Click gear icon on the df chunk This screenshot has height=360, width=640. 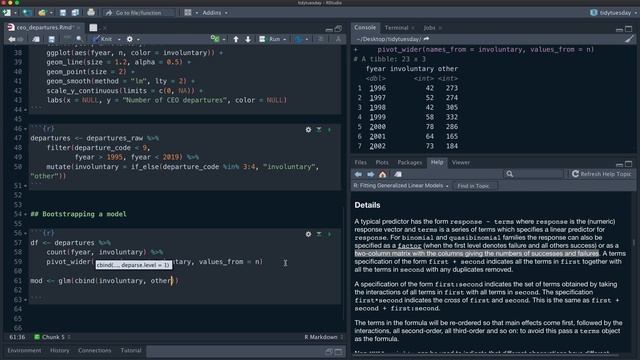(308, 234)
